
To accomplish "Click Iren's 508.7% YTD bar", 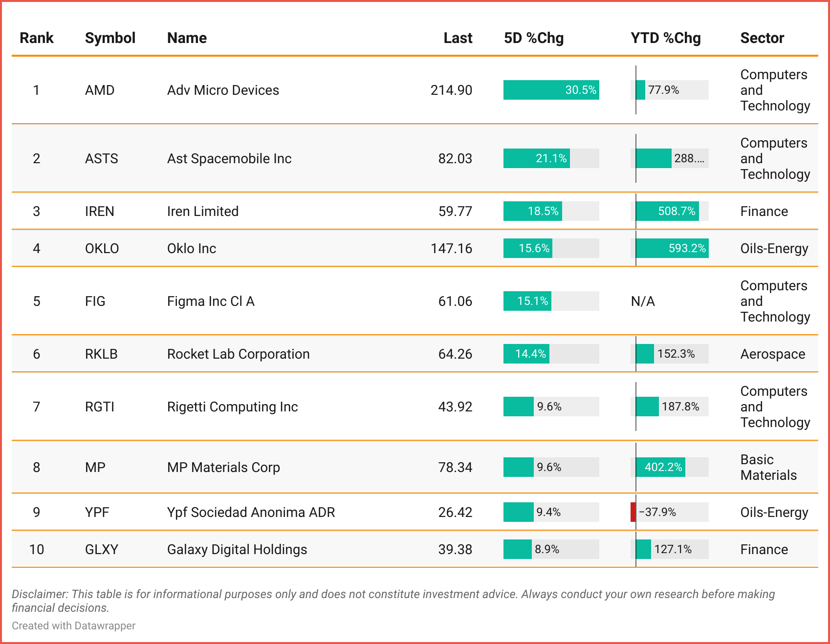I will [667, 212].
